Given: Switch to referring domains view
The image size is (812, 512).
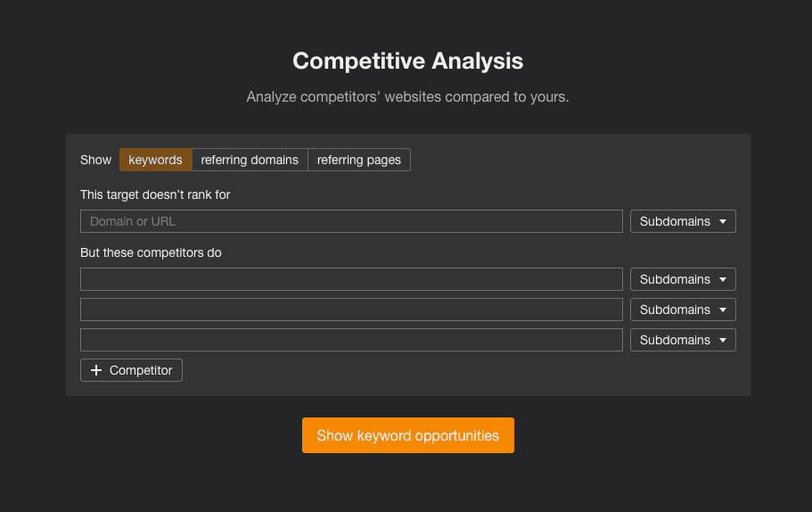Looking at the screenshot, I should pyautogui.click(x=250, y=160).
